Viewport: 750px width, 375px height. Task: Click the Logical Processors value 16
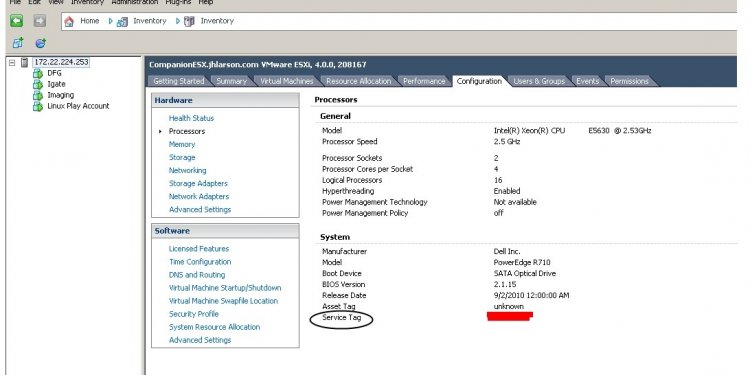tap(498, 180)
